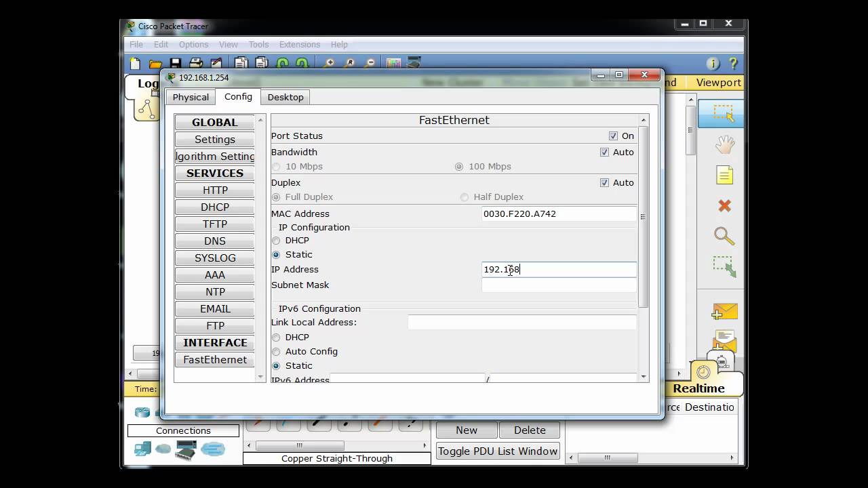Open the HTTP service settings

[x=215, y=190]
